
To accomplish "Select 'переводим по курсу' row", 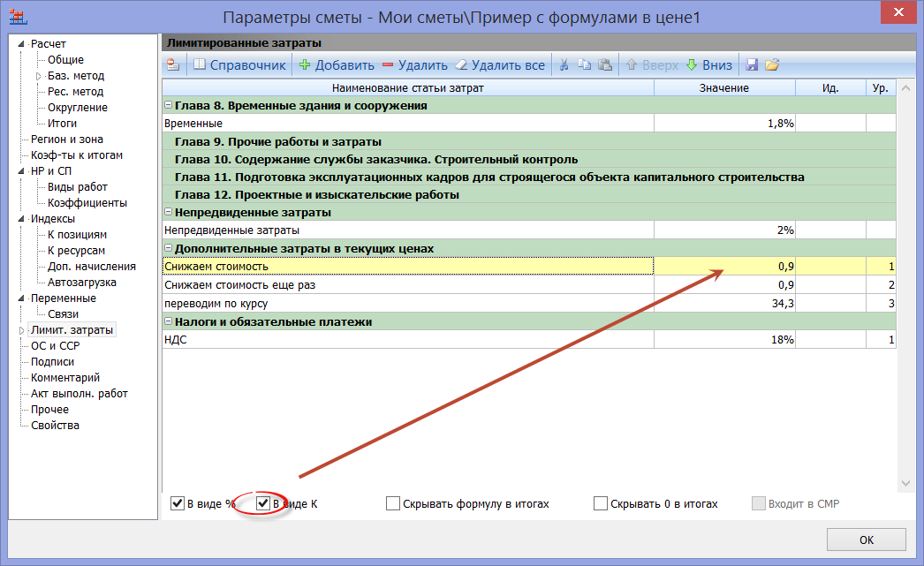I will [529, 304].
